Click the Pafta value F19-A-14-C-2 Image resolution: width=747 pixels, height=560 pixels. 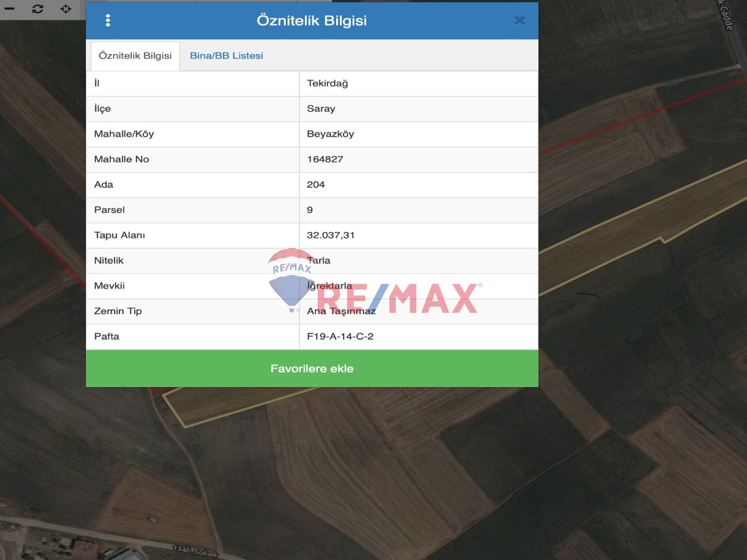coord(340,337)
